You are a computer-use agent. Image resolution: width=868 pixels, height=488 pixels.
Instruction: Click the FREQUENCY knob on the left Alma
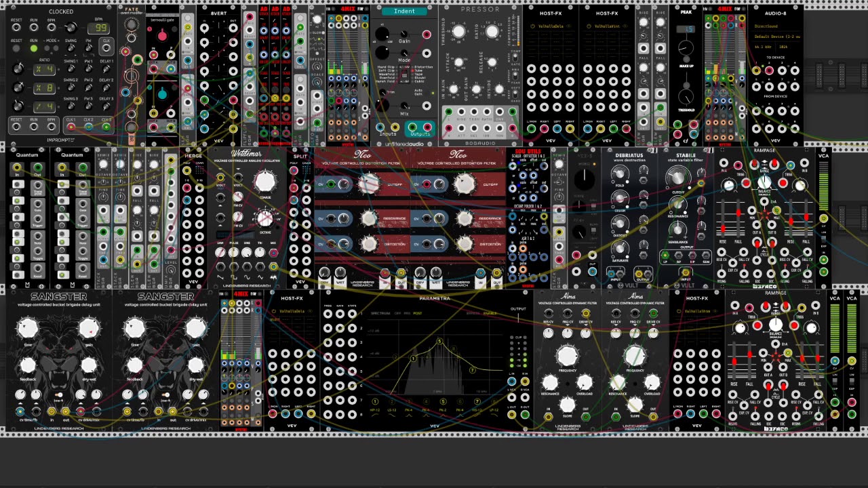(568, 355)
